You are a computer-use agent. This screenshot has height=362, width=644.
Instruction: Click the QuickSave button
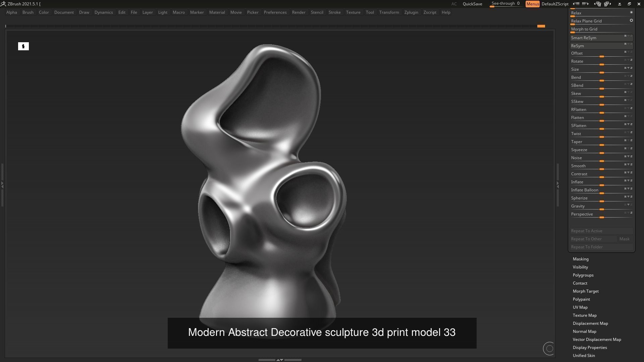click(x=472, y=4)
